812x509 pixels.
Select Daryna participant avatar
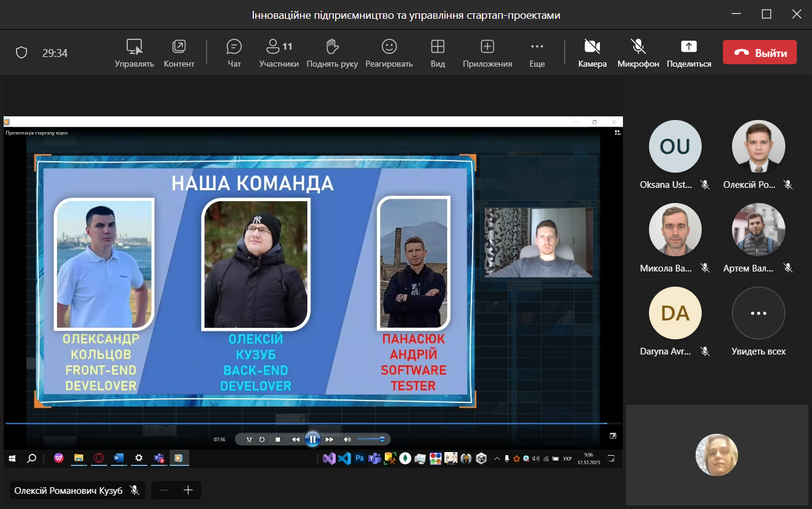(675, 313)
